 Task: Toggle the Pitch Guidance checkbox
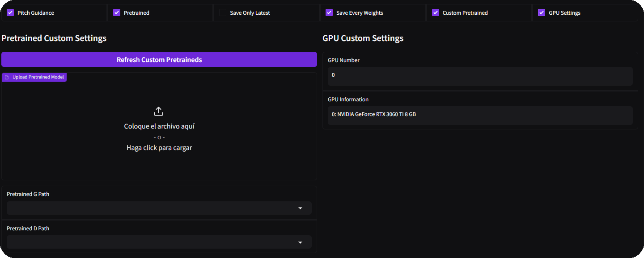10,13
